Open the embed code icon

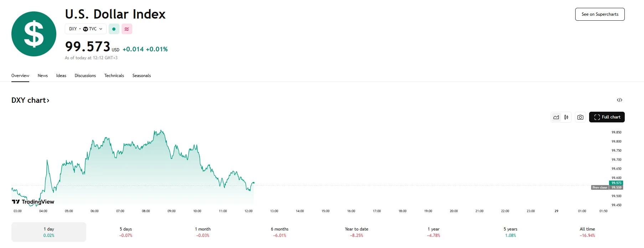(x=619, y=100)
